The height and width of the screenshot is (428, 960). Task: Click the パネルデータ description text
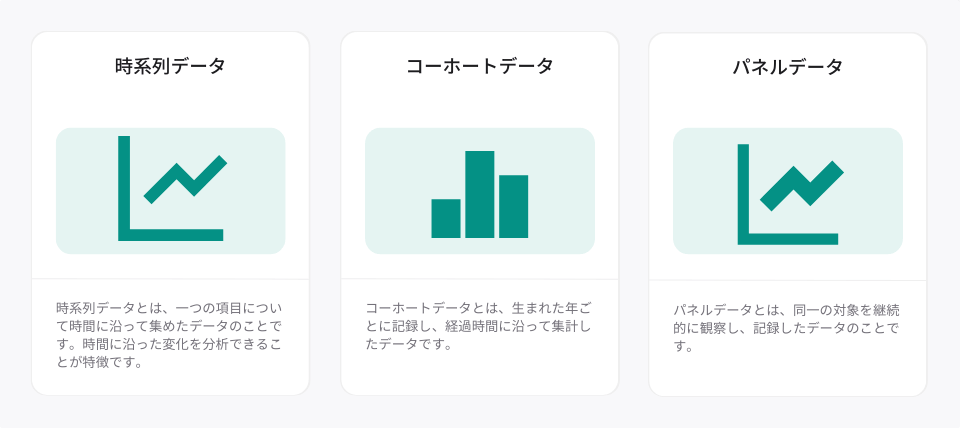pos(786,328)
